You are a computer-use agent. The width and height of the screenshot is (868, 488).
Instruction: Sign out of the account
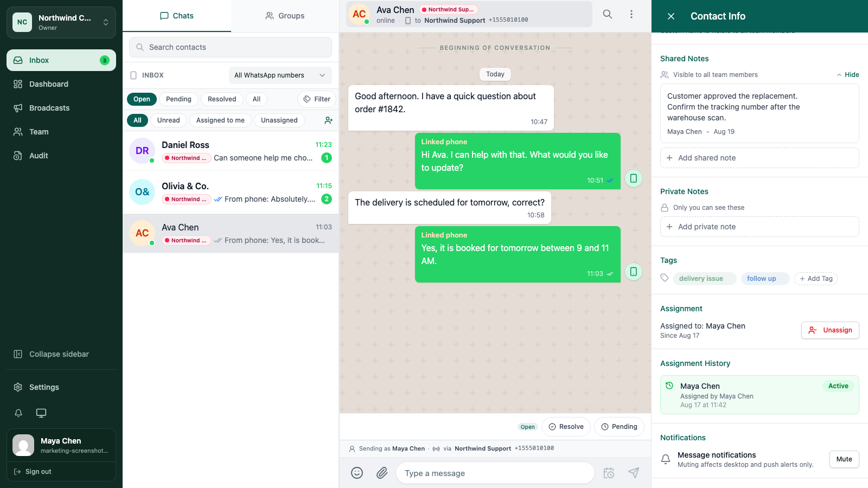[x=61, y=472]
